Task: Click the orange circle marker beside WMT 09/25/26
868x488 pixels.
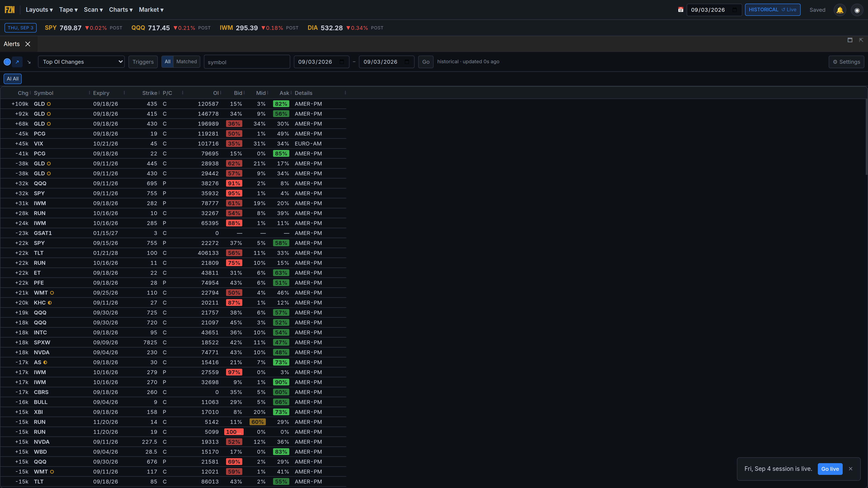Action: click(x=52, y=293)
